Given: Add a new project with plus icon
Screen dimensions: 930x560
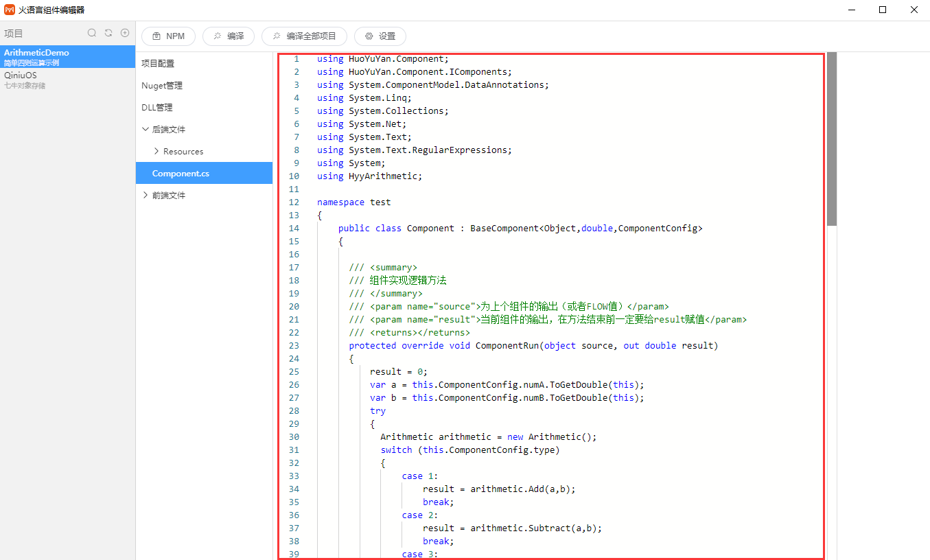Looking at the screenshot, I should [125, 33].
